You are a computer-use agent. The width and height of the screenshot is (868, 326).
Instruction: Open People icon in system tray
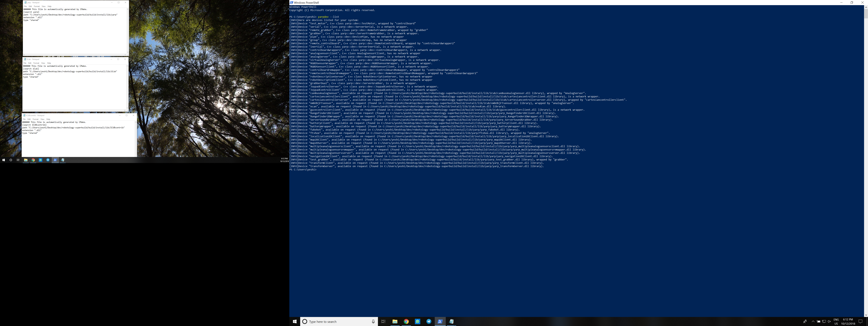pyautogui.click(x=805, y=322)
